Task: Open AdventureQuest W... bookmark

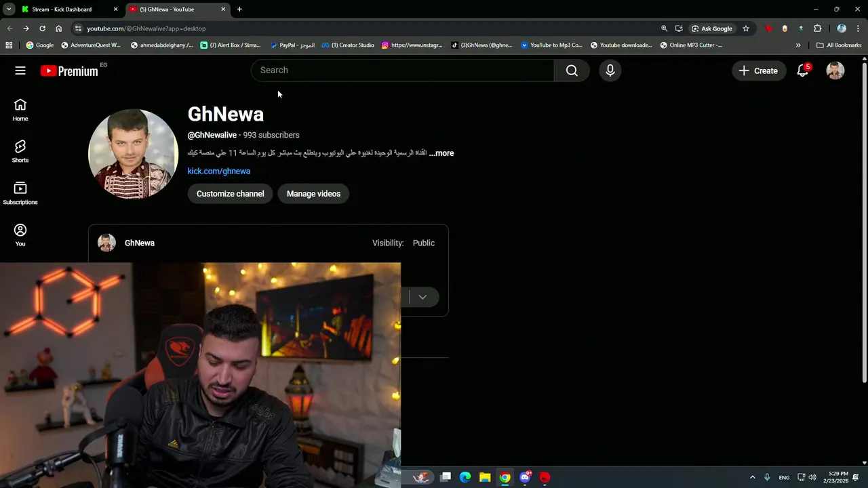Action: tap(91, 45)
